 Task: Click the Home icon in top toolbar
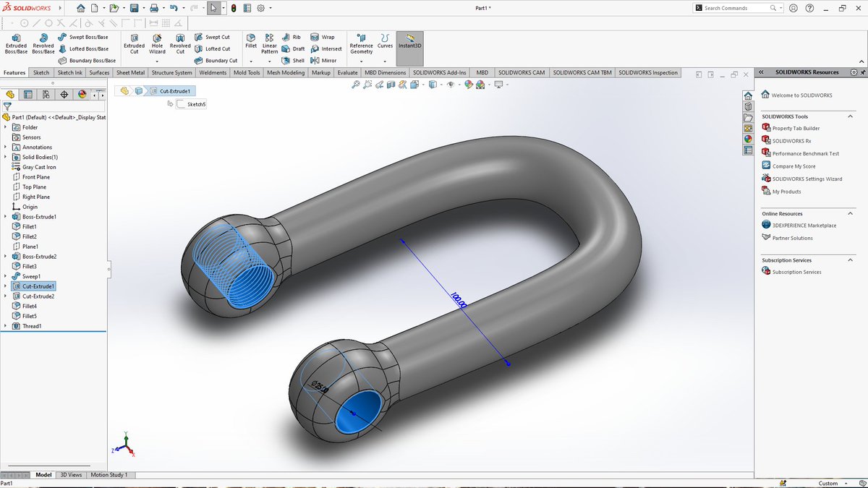click(80, 8)
